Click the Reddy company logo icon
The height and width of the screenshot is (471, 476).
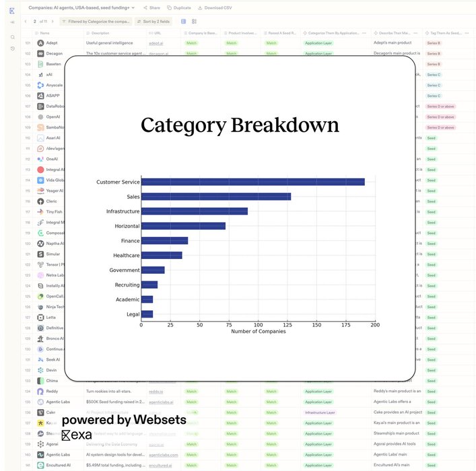(x=41, y=391)
